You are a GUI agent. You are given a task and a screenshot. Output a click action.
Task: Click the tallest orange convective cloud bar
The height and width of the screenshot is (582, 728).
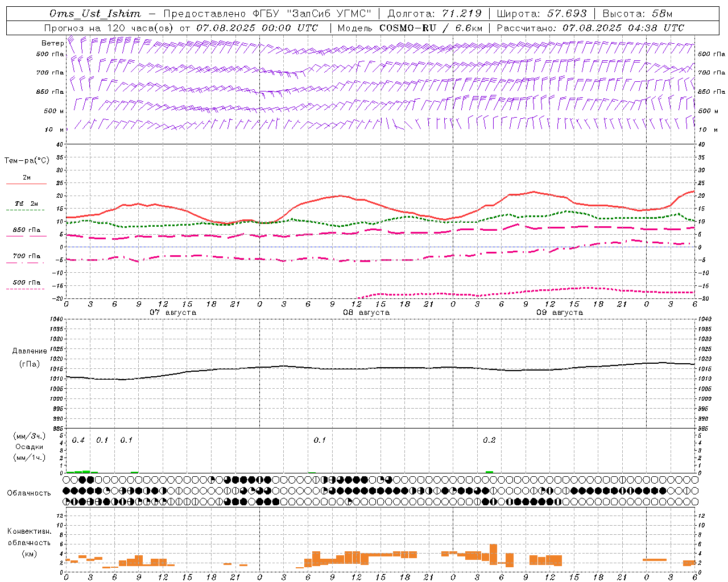pyautogui.click(x=493, y=554)
